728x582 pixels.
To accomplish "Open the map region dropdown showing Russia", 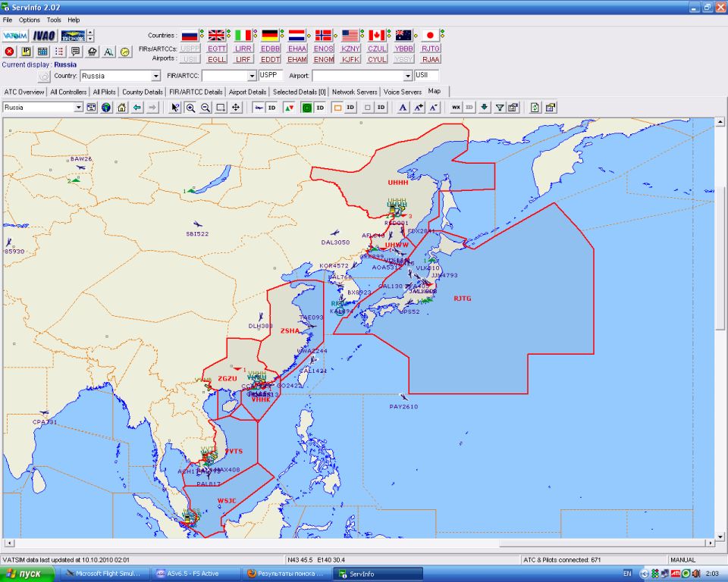I will coord(77,108).
